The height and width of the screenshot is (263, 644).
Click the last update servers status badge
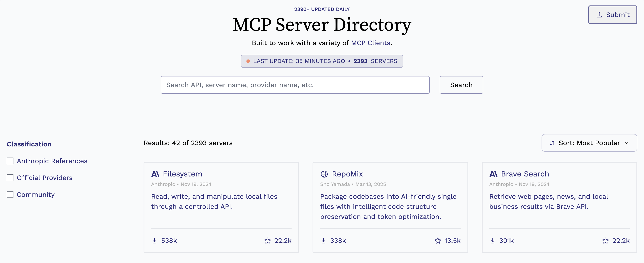(x=322, y=61)
